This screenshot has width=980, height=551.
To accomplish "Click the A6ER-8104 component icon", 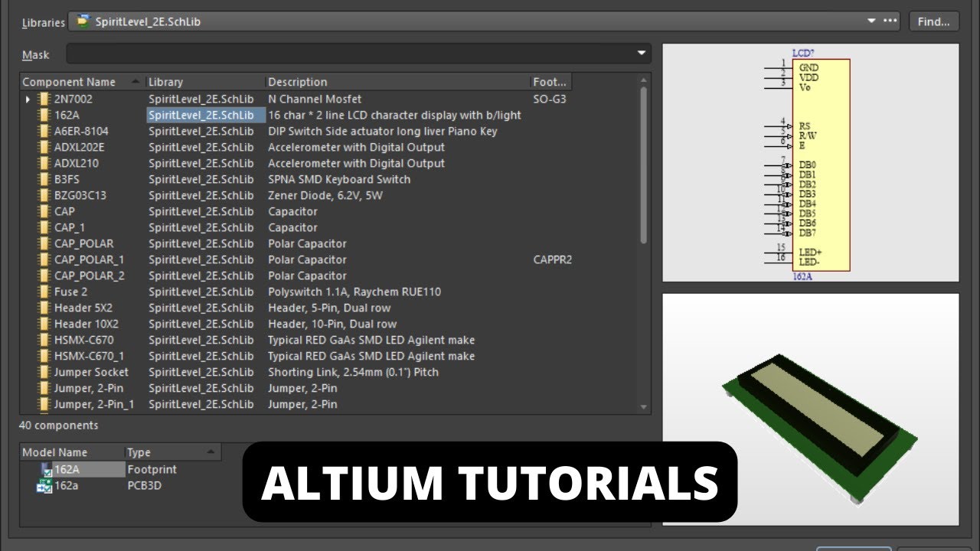I will pyautogui.click(x=44, y=131).
